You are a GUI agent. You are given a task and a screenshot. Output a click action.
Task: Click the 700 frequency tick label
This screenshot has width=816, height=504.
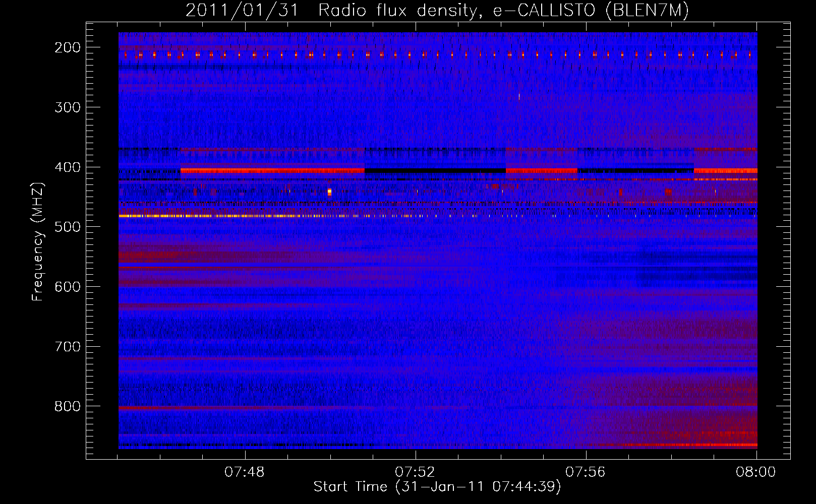point(67,347)
